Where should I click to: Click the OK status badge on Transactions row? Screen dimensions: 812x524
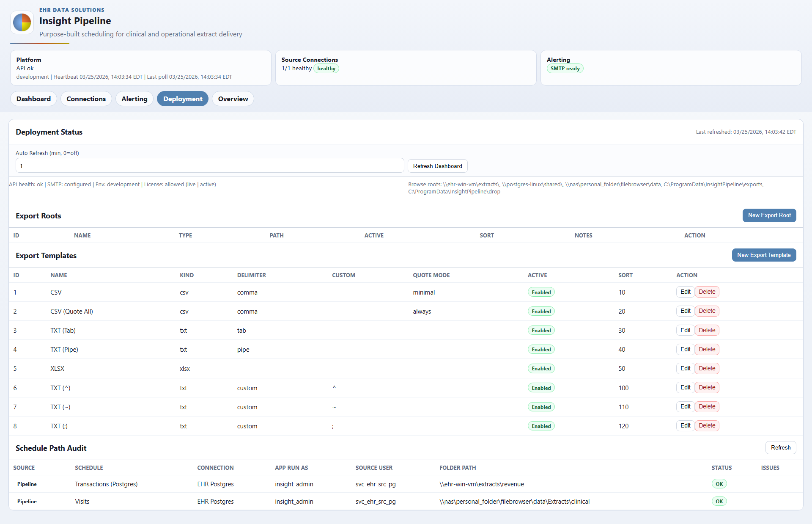719,484
